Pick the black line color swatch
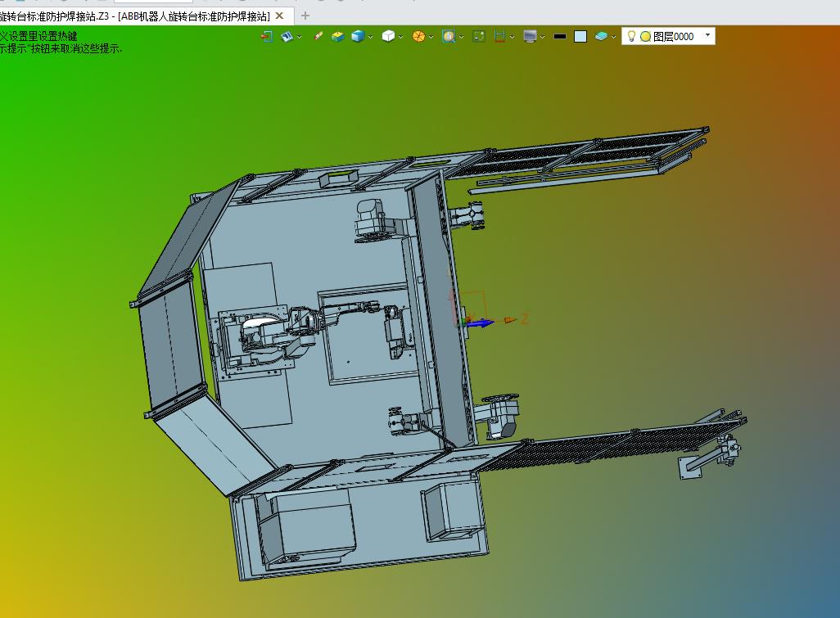This screenshot has height=618, width=840. [x=560, y=36]
